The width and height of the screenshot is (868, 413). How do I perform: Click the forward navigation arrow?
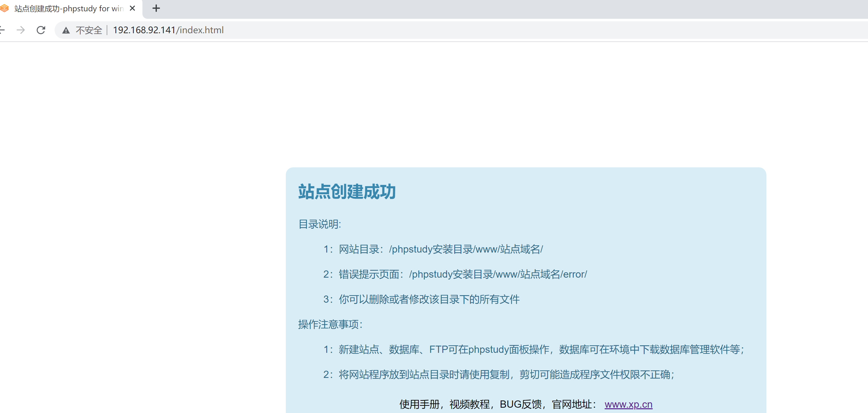coord(21,30)
